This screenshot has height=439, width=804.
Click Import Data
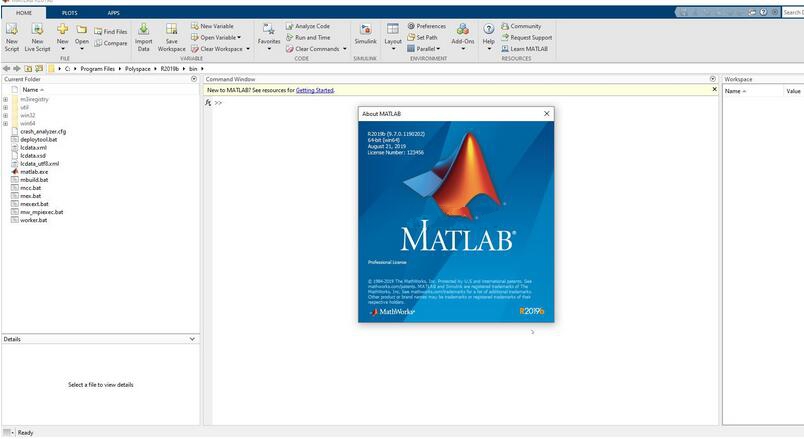click(x=144, y=37)
